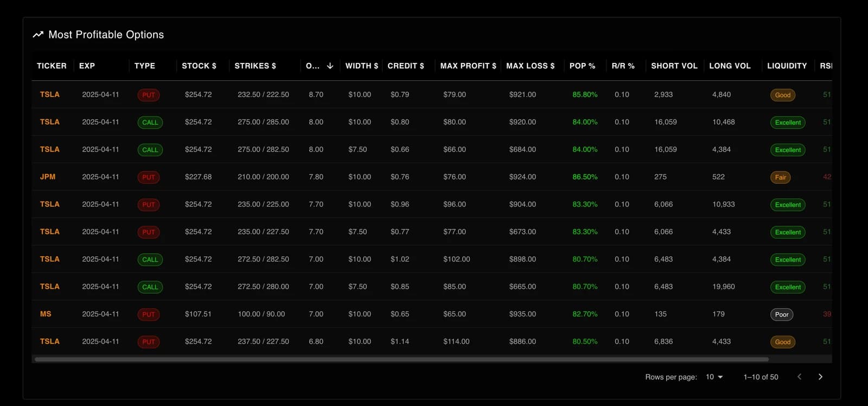Sort by STRIKES $ column header
The image size is (868, 406).
tap(255, 66)
